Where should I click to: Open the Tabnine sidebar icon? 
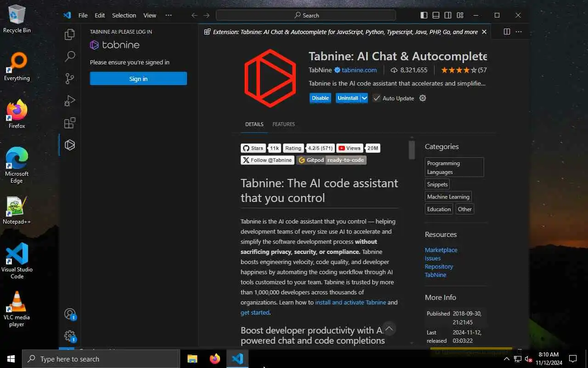70,145
